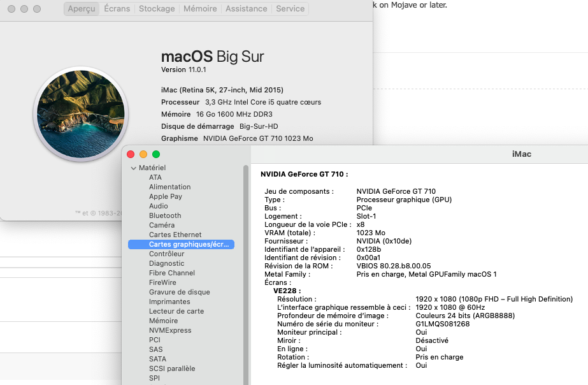Click the 'Big-Sur-HD' startup disk name

[259, 126]
